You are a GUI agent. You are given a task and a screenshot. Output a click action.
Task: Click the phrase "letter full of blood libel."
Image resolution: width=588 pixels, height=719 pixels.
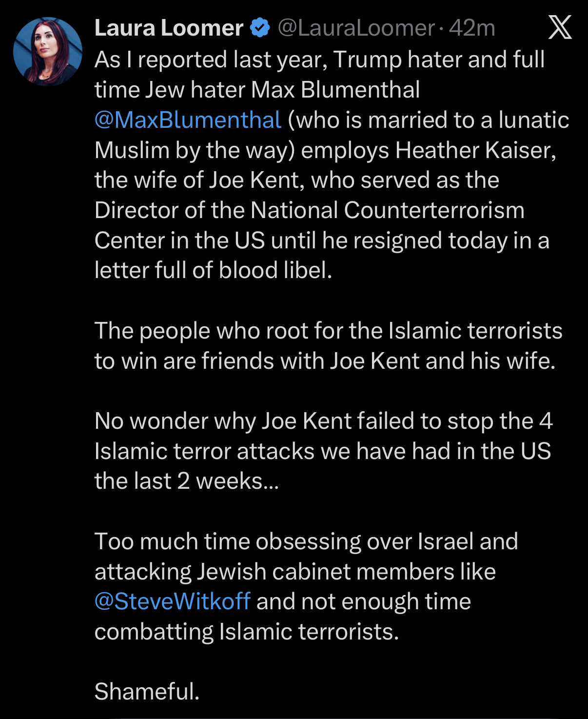213,270
